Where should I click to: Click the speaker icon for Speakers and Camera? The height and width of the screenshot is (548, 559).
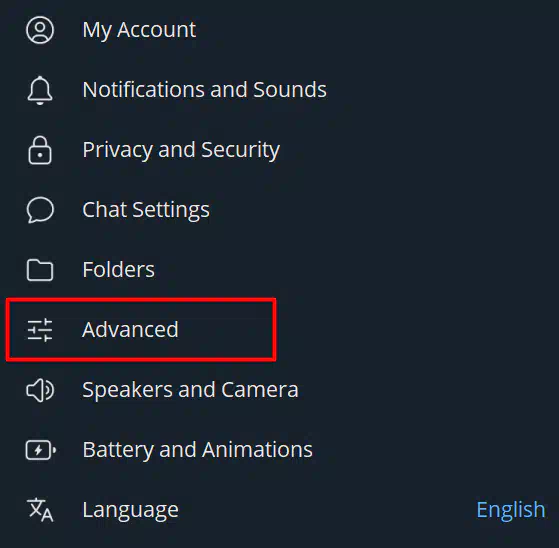[x=40, y=390]
